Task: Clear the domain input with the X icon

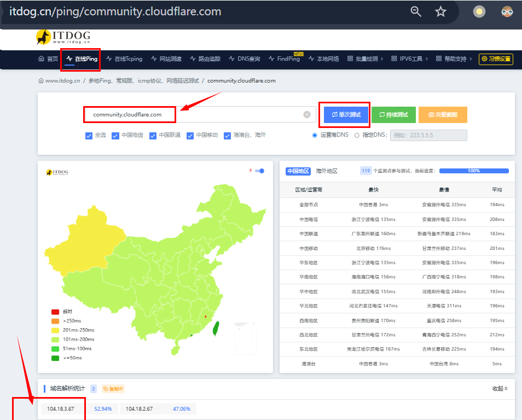Action: pyautogui.click(x=307, y=114)
